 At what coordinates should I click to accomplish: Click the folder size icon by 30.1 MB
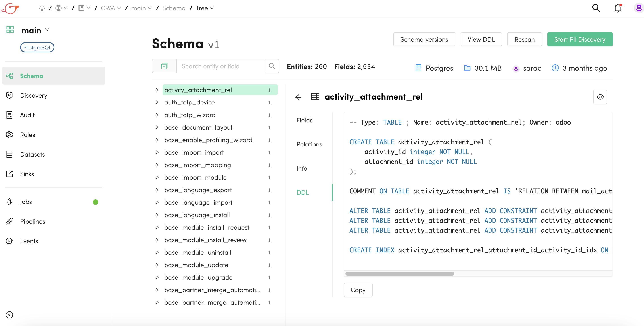[x=467, y=68]
